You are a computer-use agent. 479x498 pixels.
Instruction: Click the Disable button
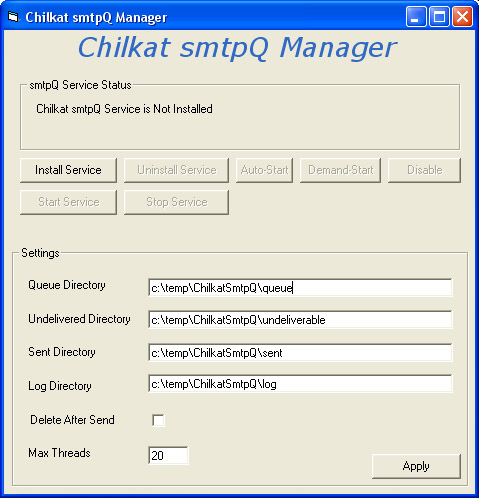click(x=424, y=170)
